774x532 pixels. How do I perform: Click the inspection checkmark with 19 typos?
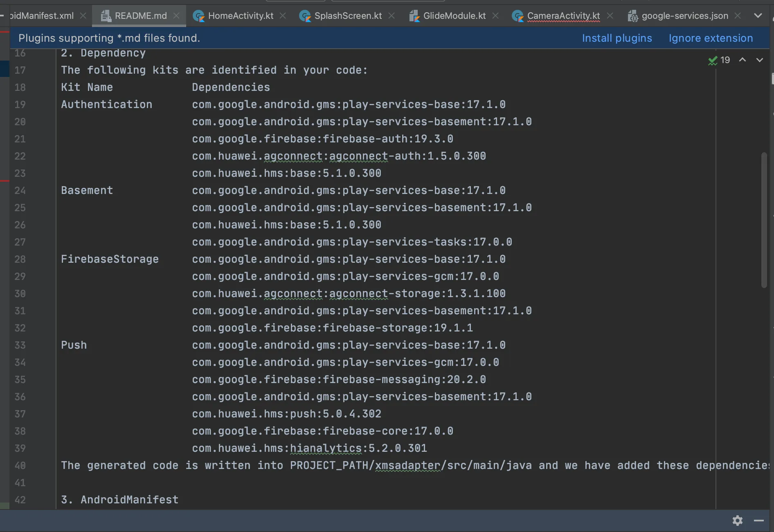point(719,60)
